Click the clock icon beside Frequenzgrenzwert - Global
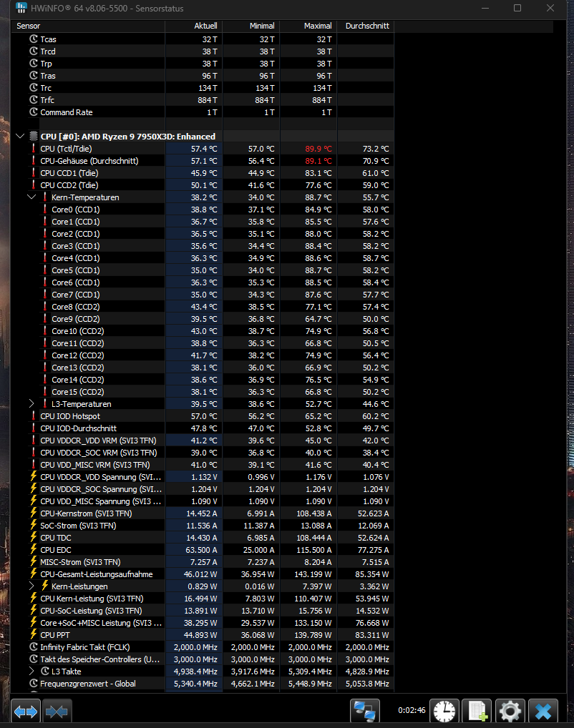 [x=34, y=684]
